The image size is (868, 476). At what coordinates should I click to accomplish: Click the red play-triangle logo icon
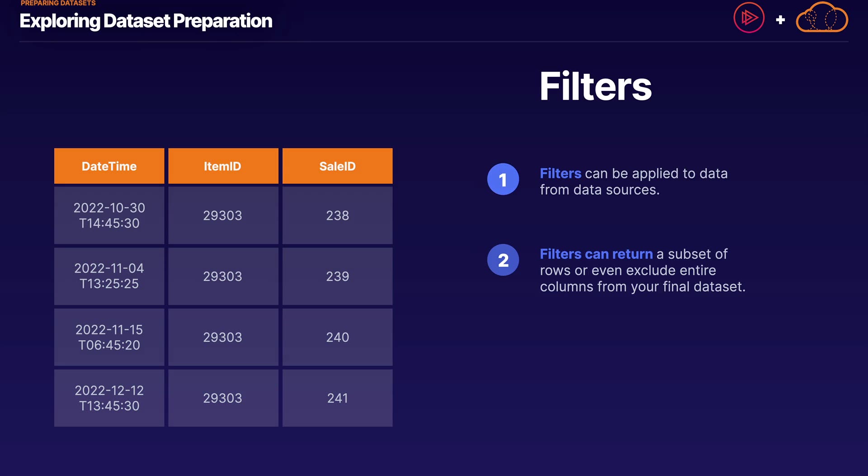point(749,18)
